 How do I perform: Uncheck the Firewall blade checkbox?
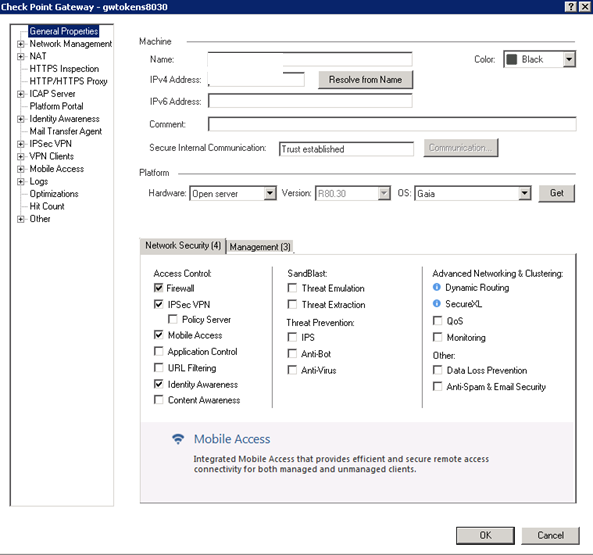158,288
